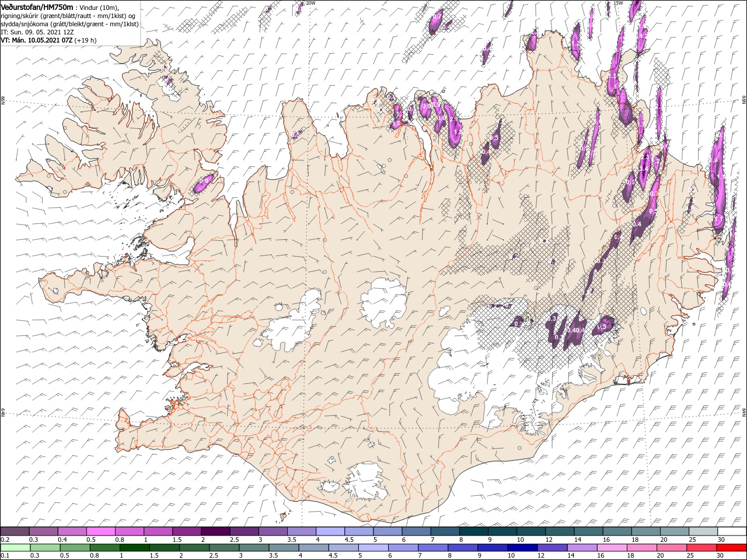Image resolution: width=747 pixels, height=560 pixels.
Task: Click the top-row 16 gray-teal swatch
Action: (617, 531)
